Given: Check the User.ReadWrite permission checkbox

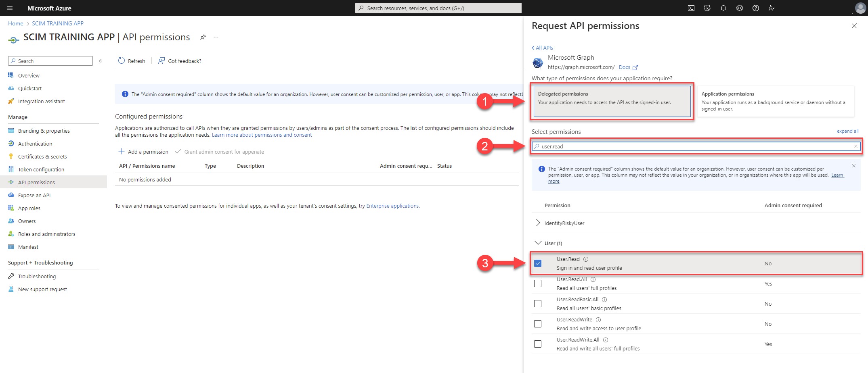Looking at the screenshot, I should pos(538,324).
